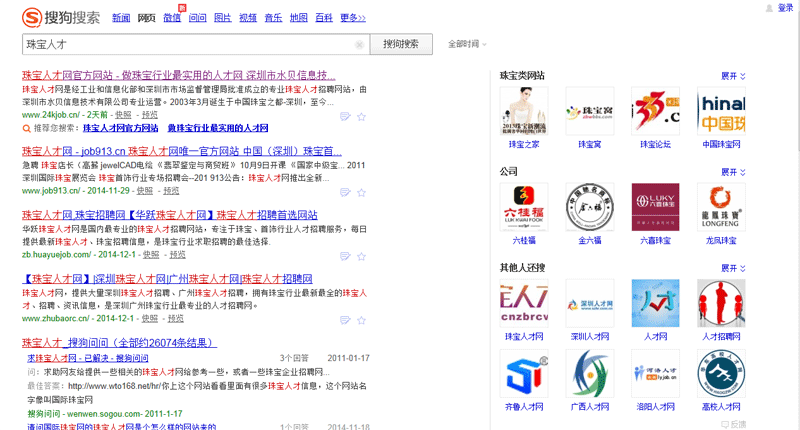Open comments icon for zhubaorc.cn result

345,320
